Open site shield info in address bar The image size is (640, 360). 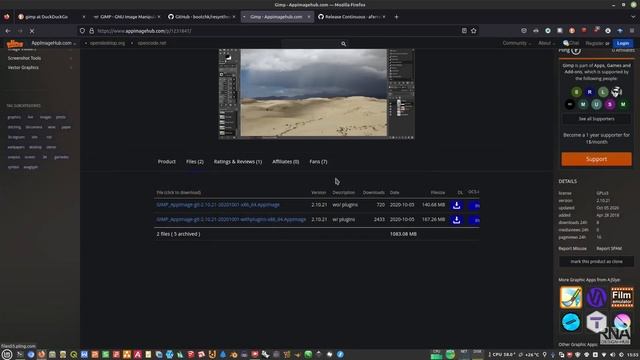point(82,31)
